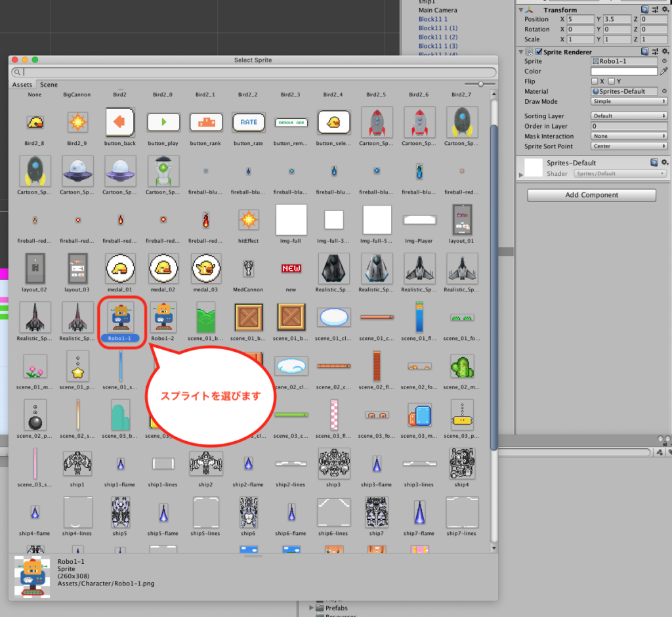Enable the Flip Y checkbox
This screenshot has width=672, height=617.
tap(612, 81)
